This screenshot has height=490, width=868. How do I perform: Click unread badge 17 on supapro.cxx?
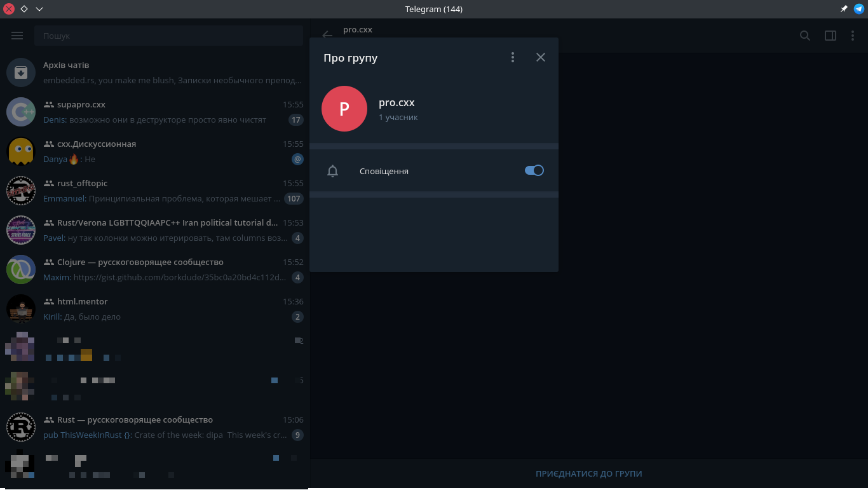click(x=296, y=119)
